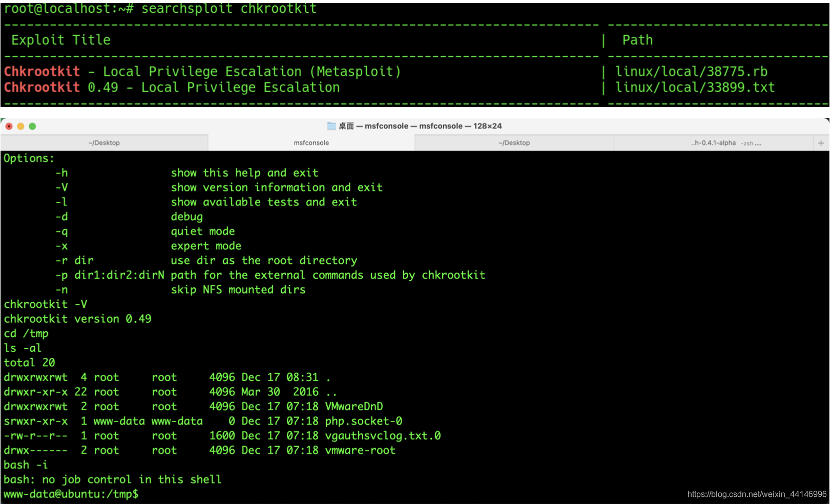Click the yellow minimize window button
Screen dimensions: 832x504
point(20,126)
